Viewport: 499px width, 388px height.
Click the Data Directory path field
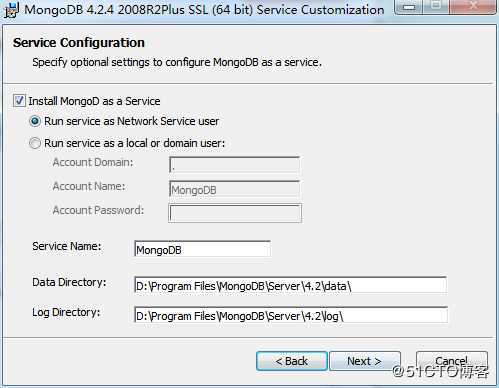tap(290, 286)
